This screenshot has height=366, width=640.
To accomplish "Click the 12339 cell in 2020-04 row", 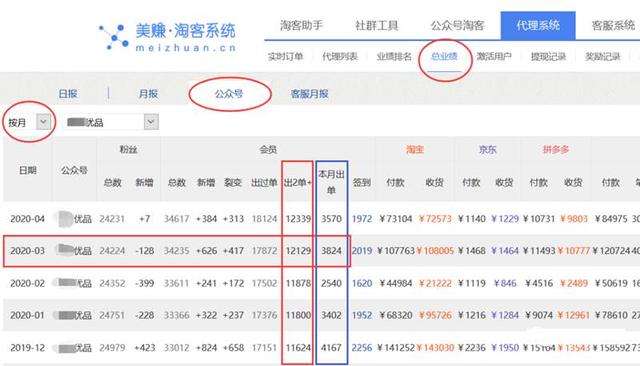I will (x=298, y=219).
